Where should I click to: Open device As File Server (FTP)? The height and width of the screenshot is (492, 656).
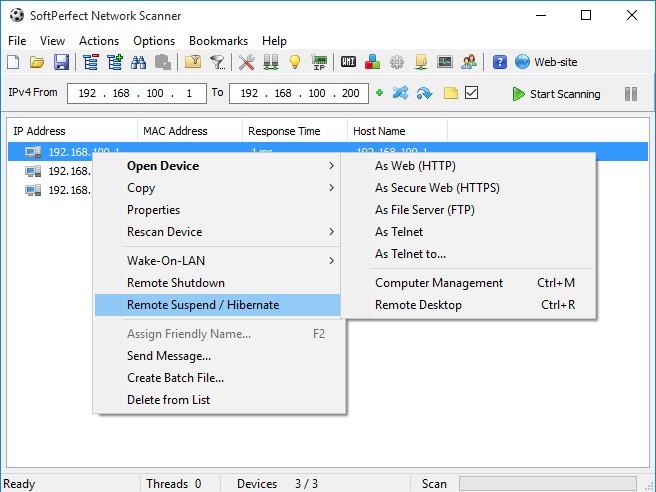coord(469,210)
